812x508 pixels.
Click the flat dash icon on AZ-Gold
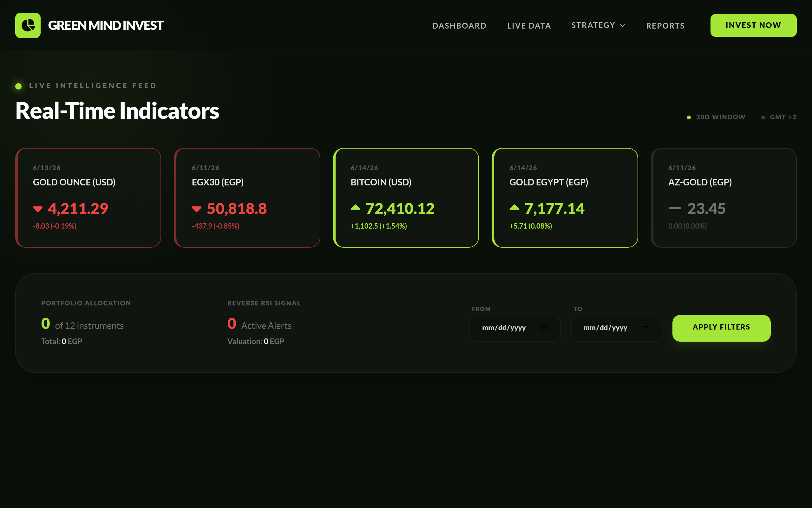(675, 208)
